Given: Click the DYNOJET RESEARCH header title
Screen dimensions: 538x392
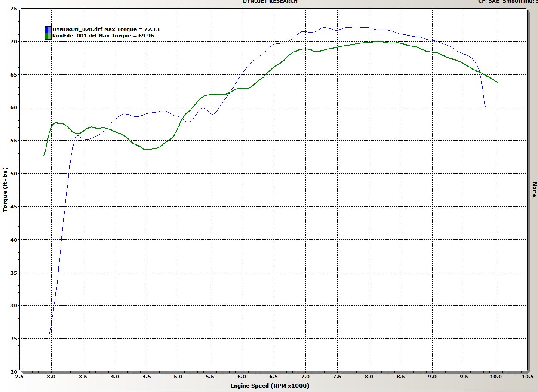Looking at the screenshot, I should (270, 2).
